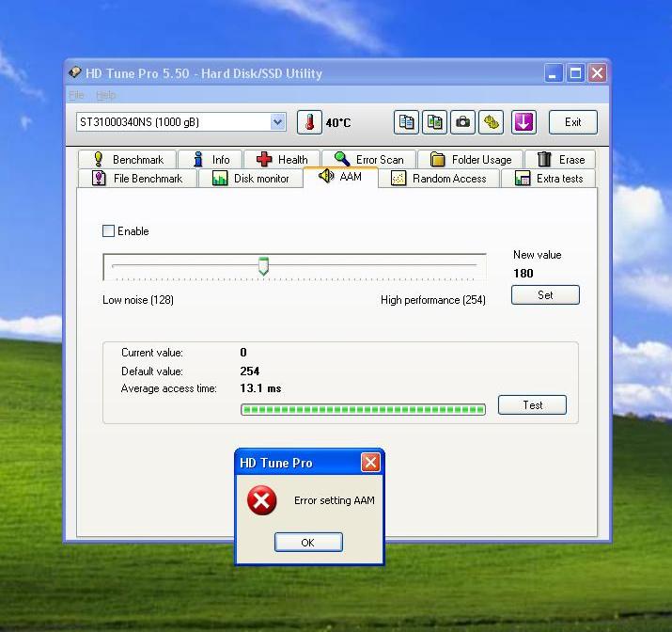Click the Exit button

tap(573, 122)
